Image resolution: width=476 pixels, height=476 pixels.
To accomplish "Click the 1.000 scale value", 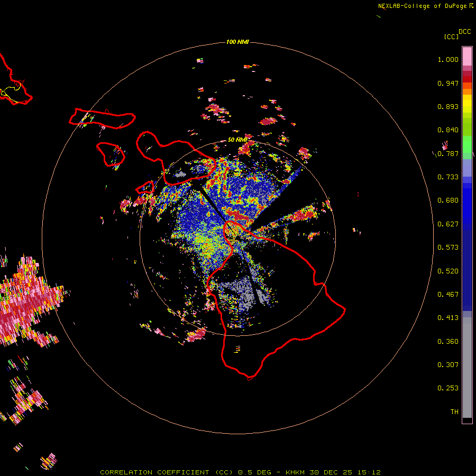I will coord(448,59).
